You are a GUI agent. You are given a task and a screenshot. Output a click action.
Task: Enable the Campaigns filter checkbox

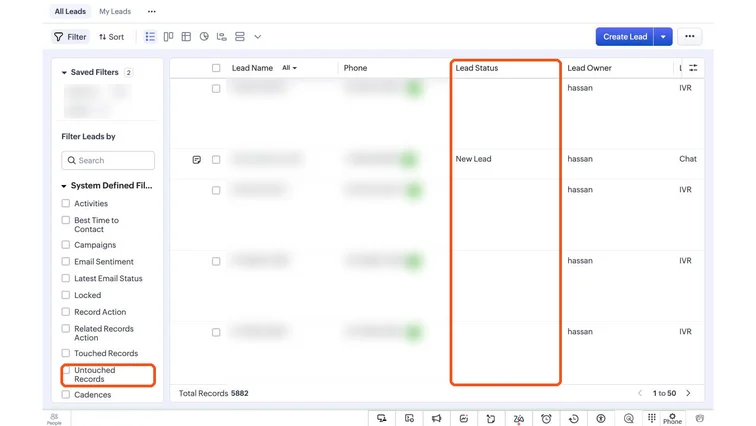[x=66, y=245]
